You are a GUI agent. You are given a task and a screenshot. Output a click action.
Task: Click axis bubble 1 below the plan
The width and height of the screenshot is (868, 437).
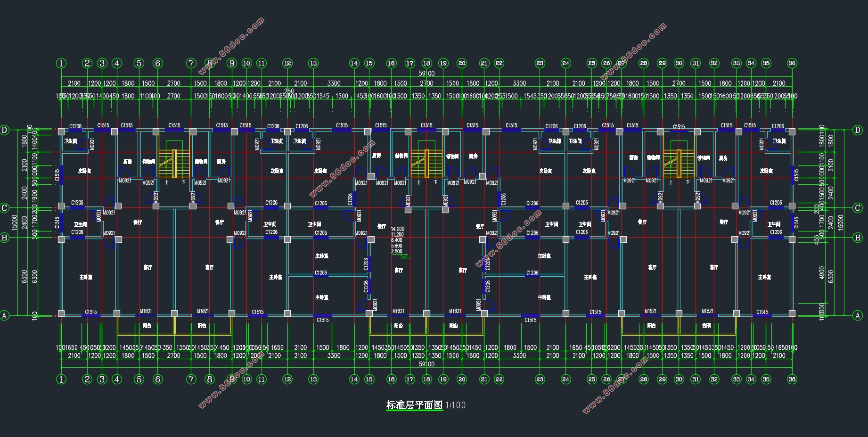click(x=61, y=379)
